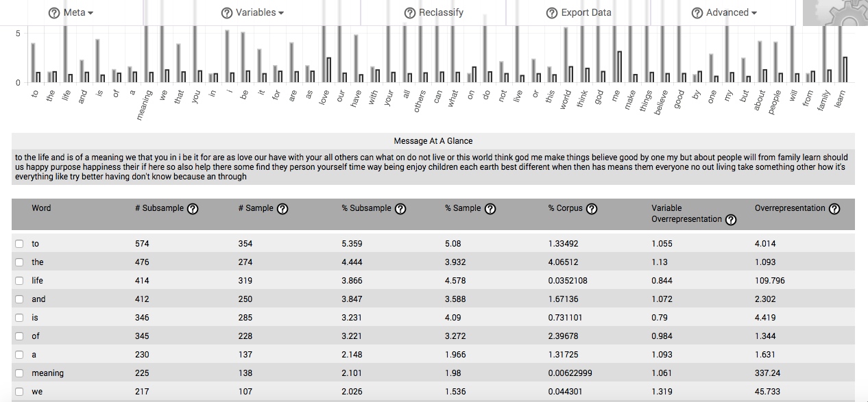Click the 'family' label on chart axis
Viewport: 868px width, 402px height.
pos(825,101)
